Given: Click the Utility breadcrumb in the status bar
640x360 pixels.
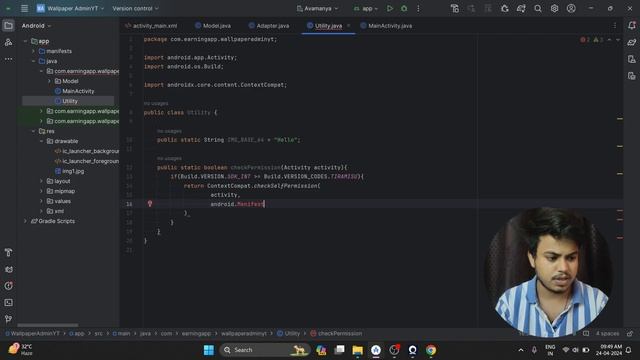Looking at the screenshot, I should pos(289,333).
